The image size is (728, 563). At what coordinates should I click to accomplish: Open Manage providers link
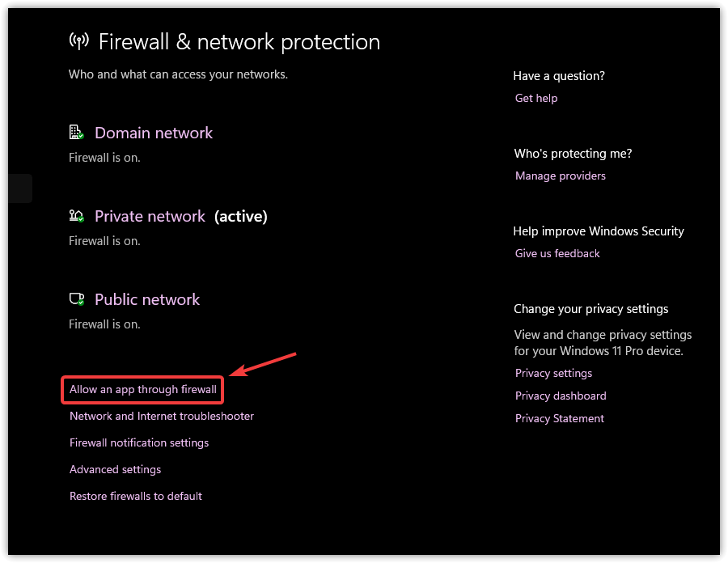coord(561,176)
